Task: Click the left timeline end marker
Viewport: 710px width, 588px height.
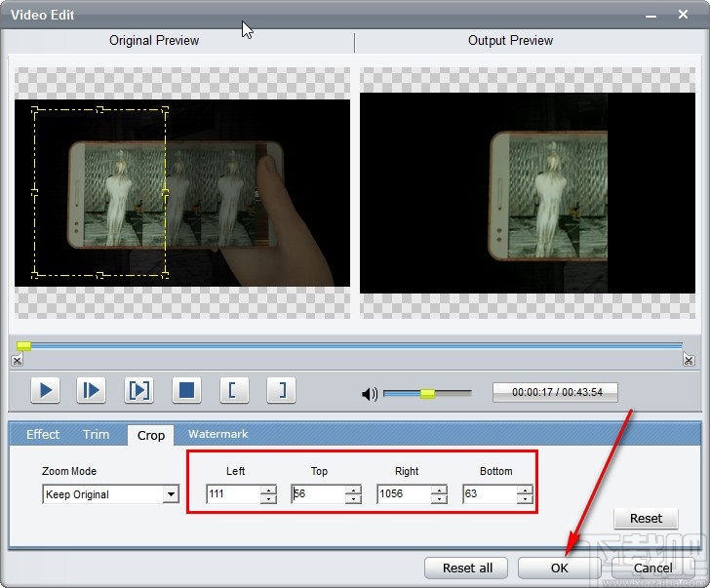Action: click(x=17, y=361)
